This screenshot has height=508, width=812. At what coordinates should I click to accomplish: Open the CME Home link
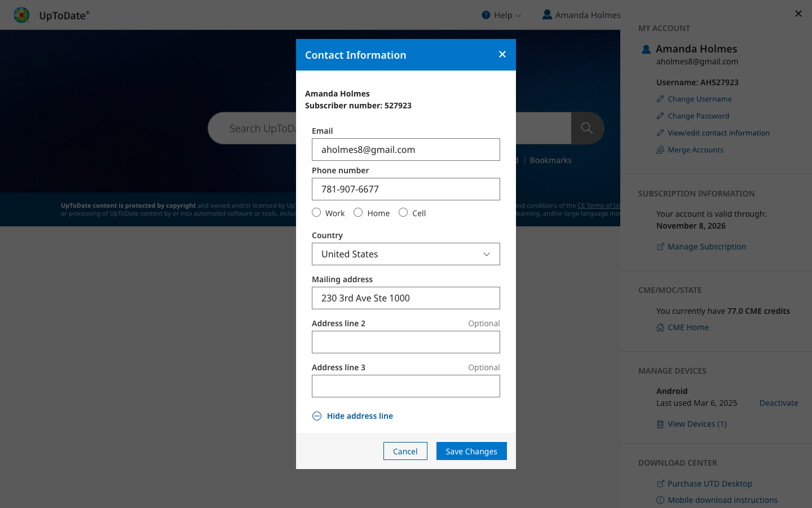(x=689, y=327)
